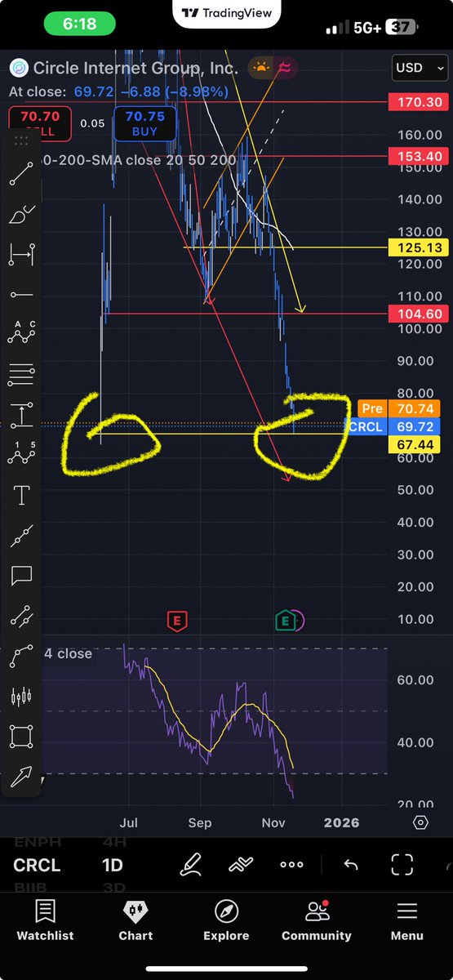The width and height of the screenshot is (453, 980).
Task: Open the Community tab
Action: click(x=317, y=920)
